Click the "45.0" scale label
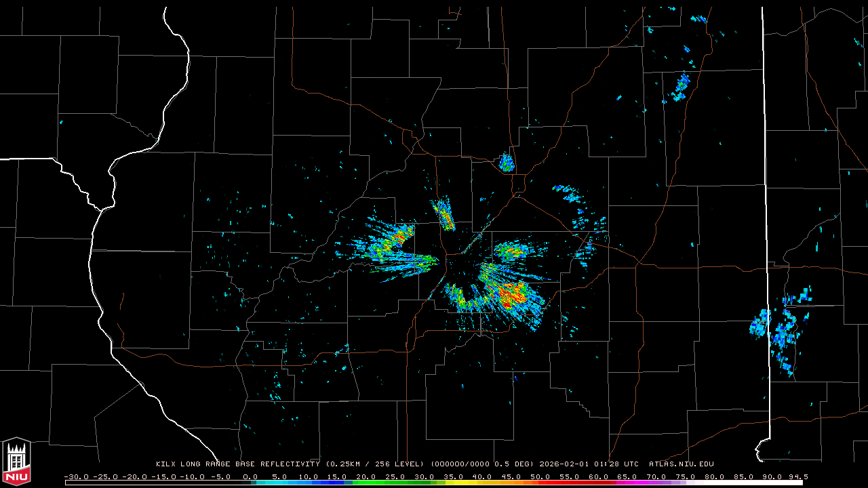 click(x=512, y=476)
